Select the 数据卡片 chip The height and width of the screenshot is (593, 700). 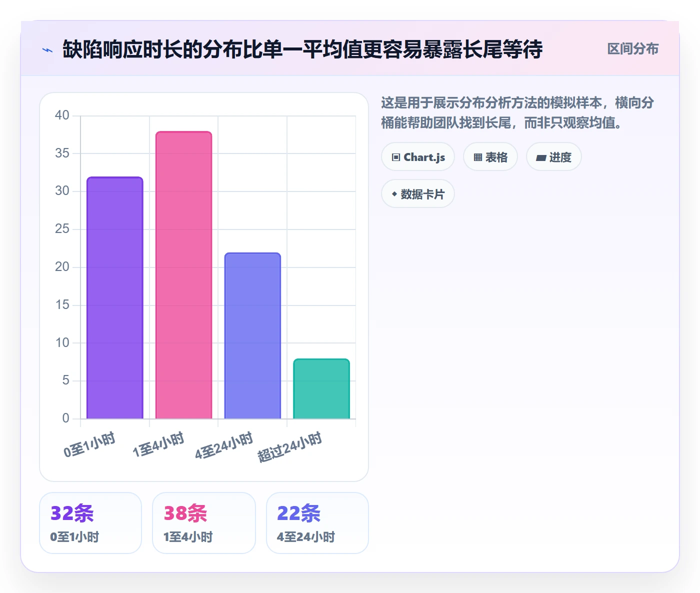(x=418, y=194)
